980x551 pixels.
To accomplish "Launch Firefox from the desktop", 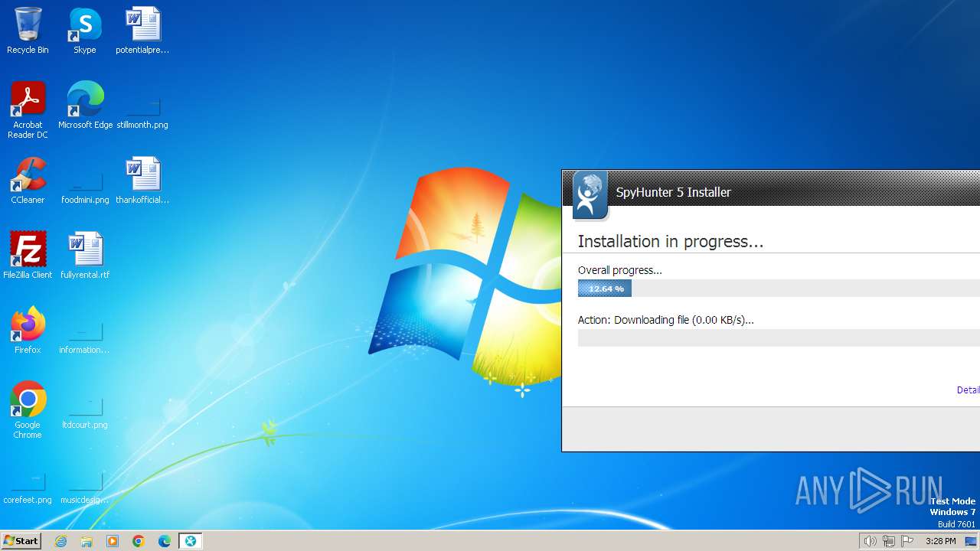I will tap(28, 331).
